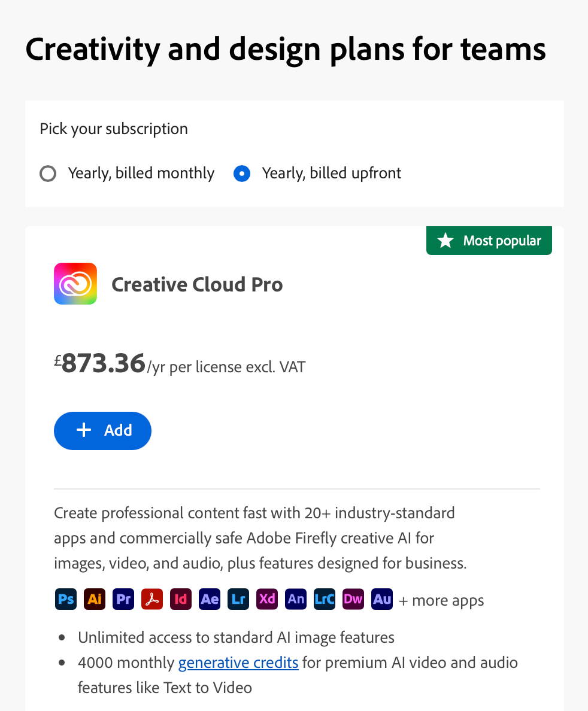The height and width of the screenshot is (711, 588).
Task: Click the Audition app icon
Action: click(382, 600)
